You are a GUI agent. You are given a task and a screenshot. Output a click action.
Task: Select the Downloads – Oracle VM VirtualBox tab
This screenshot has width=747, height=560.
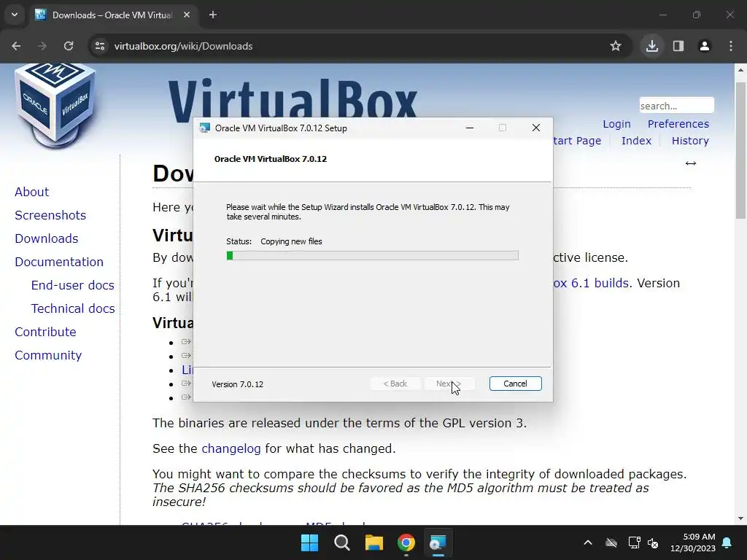click(112, 15)
